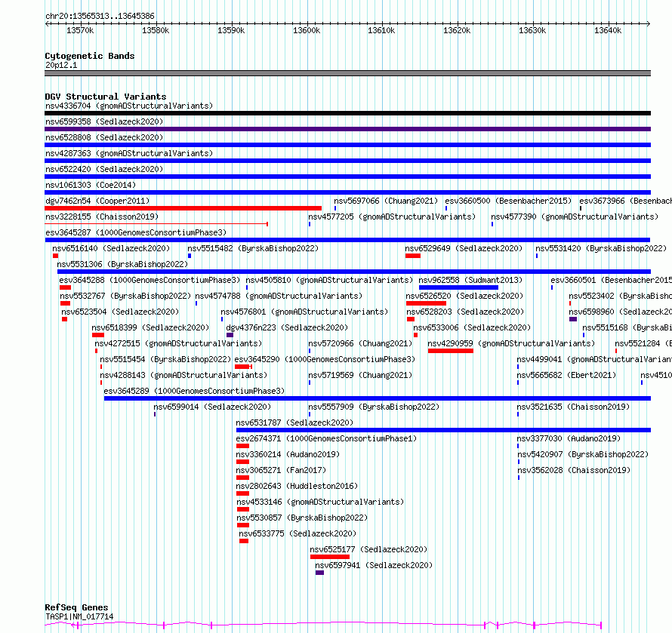672x633 pixels.
Task: Open the TASP1|NM_017714 gene label
Action: click(x=79, y=616)
